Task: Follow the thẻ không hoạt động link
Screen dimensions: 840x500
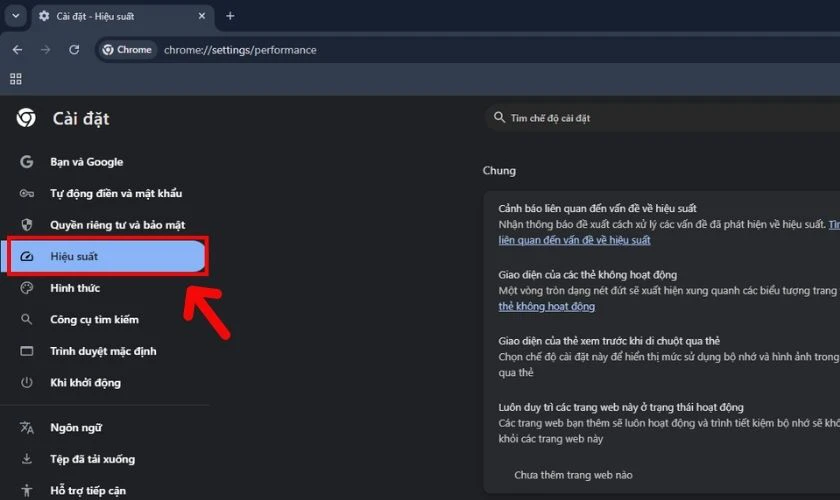Action: (546, 307)
